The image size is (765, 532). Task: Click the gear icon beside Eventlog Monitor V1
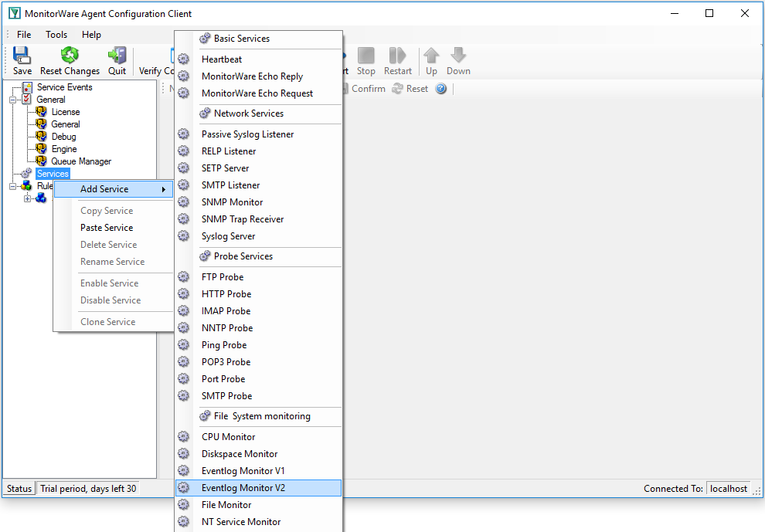183,471
